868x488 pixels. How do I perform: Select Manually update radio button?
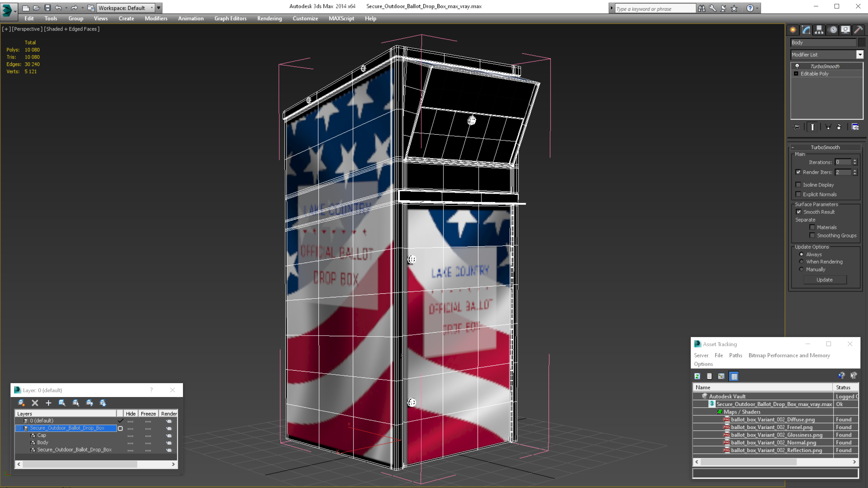[x=802, y=269]
